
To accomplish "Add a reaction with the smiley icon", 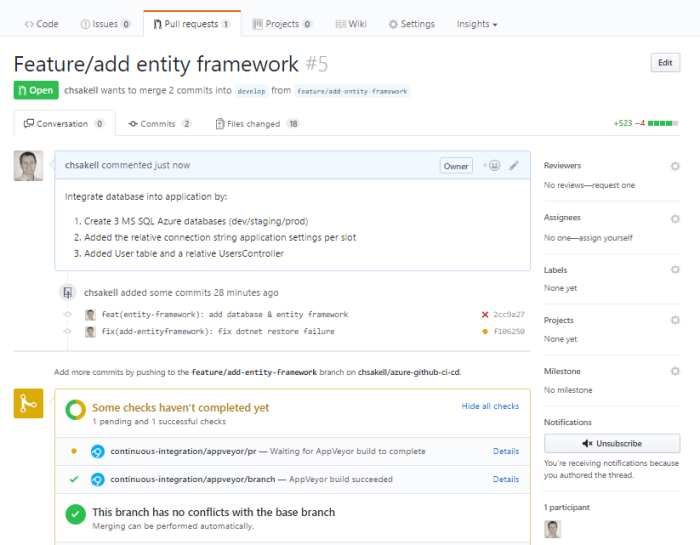I will 491,165.
